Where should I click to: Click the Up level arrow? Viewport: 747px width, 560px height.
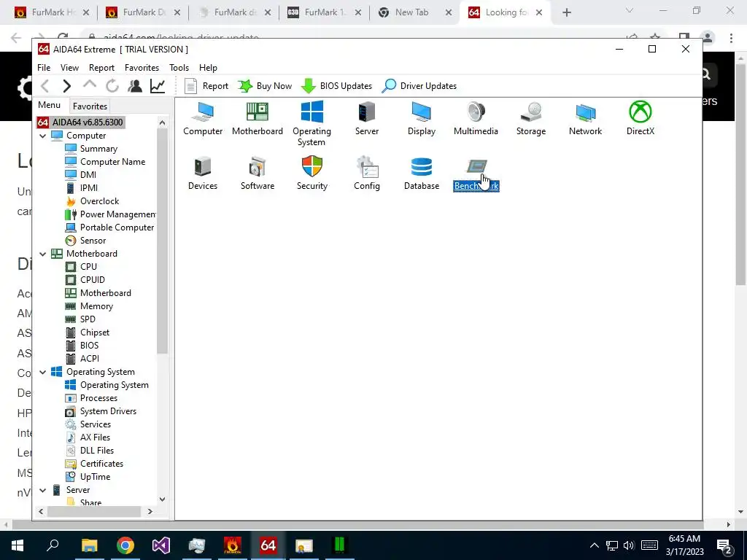tap(90, 85)
